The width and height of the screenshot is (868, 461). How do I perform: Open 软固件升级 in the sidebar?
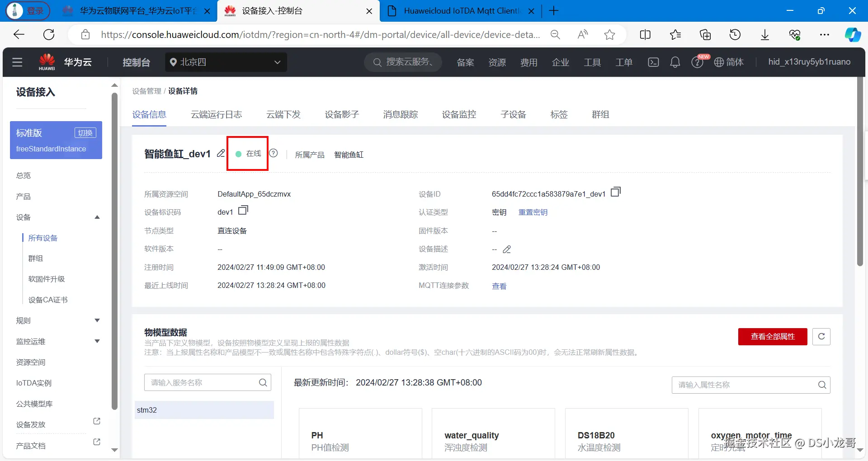[47, 279]
